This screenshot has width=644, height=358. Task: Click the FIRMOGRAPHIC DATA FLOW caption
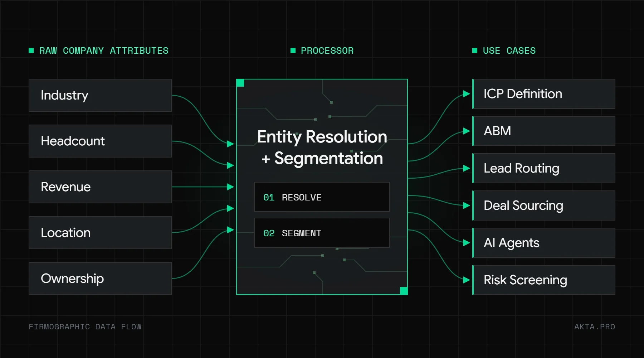85,327
